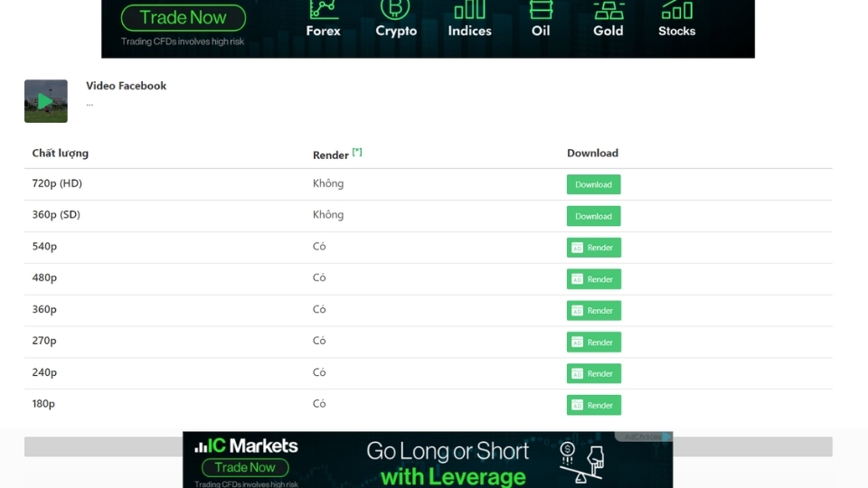Select the '240p' quality cell
The width and height of the screenshot is (868, 488).
pos(44,372)
